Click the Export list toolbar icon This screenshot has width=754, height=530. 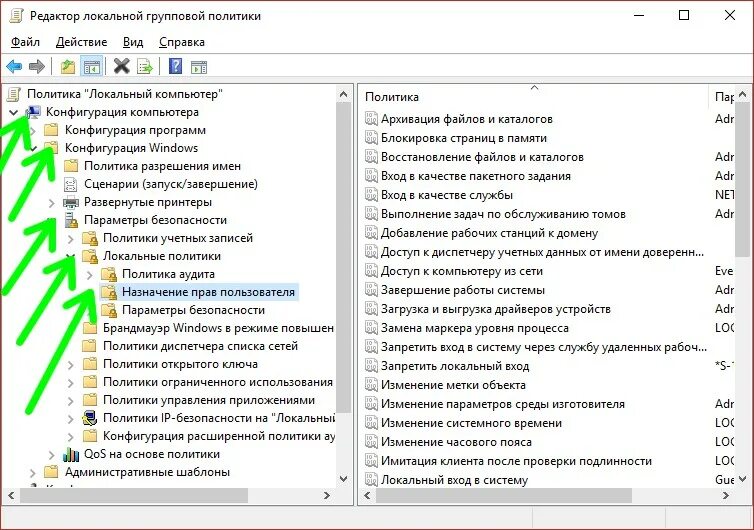(x=145, y=67)
